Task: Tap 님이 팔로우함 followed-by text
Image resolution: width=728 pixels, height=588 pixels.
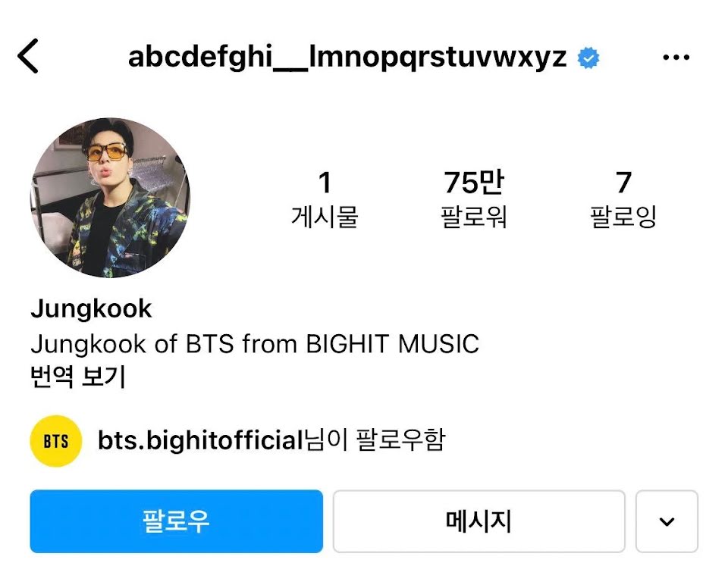Action: tap(375, 440)
